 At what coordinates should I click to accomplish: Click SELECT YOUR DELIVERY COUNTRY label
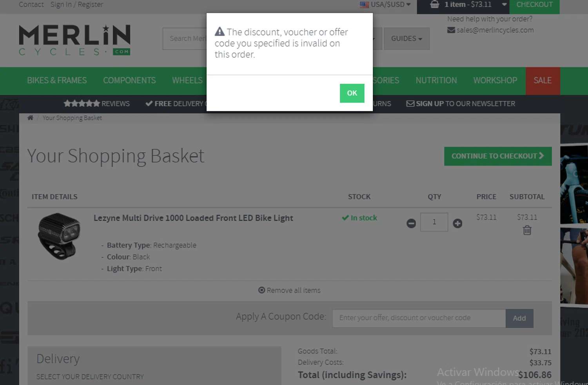[90, 377]
